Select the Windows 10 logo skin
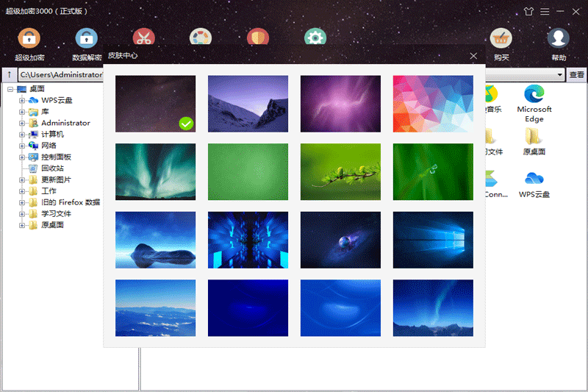The height and width of the screenshot is (392, 588). tap(433, 240)
